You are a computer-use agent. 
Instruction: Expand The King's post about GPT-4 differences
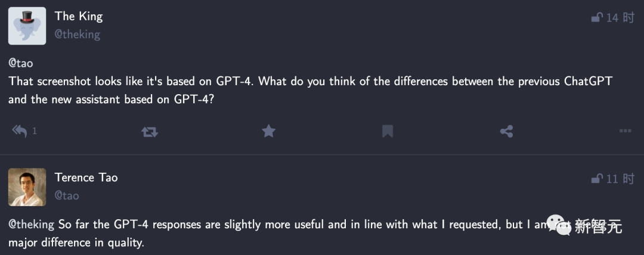[x=298, y=89]
